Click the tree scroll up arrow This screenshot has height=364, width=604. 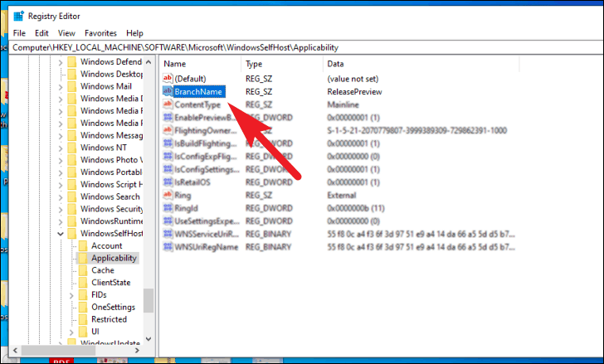tap(149, 62)
